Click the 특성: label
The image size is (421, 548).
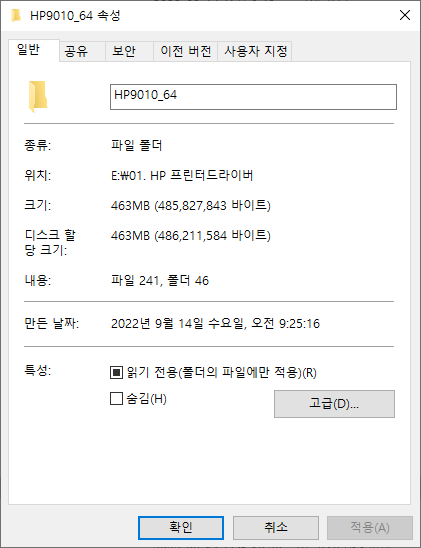tap(37, 370)
